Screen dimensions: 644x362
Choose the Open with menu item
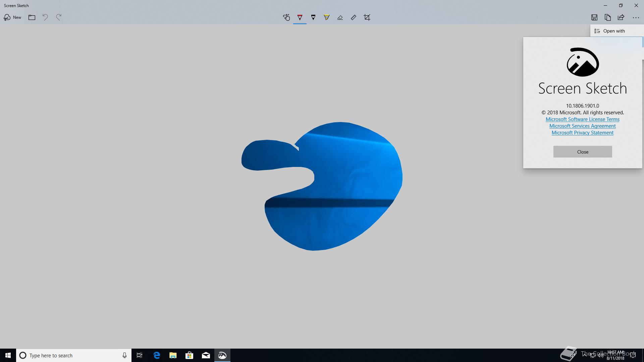point(617,31)
